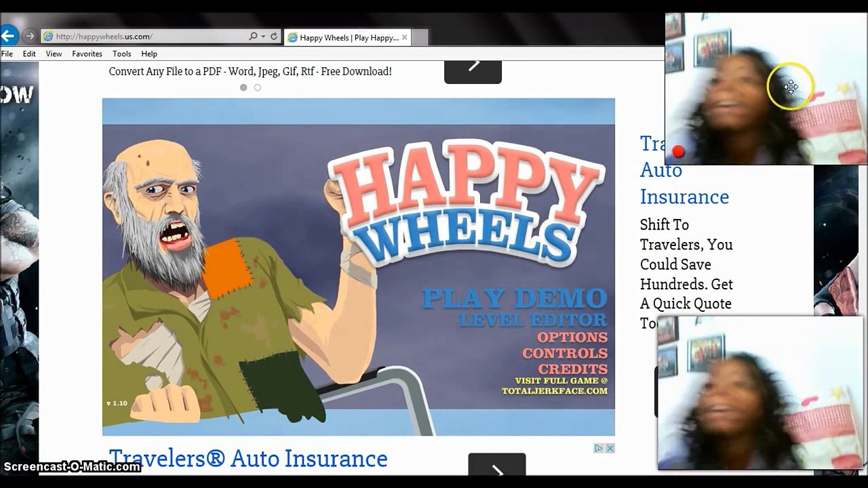The image size is (868, 488).
Task: Click PLAY DEMO in the game
Action: 514,298
